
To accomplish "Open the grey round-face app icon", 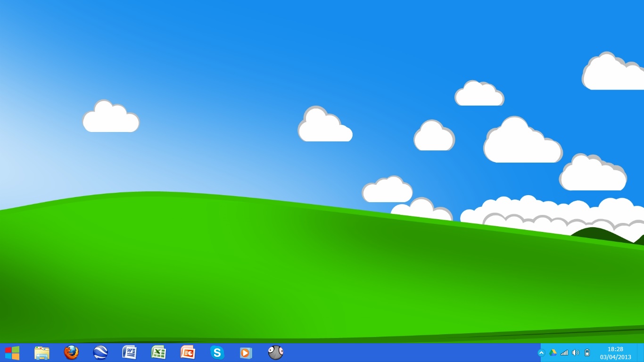I will [x=275, y=352].
